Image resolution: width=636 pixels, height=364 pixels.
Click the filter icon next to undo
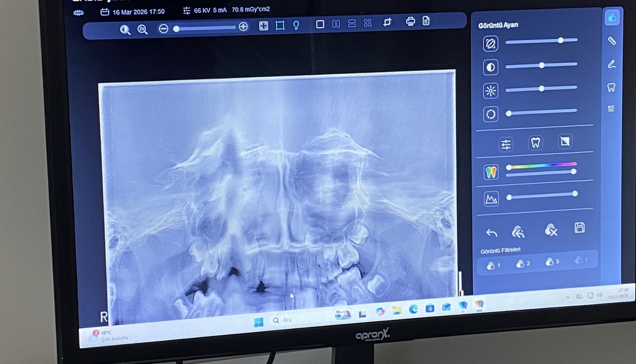[x=518, y=232]
